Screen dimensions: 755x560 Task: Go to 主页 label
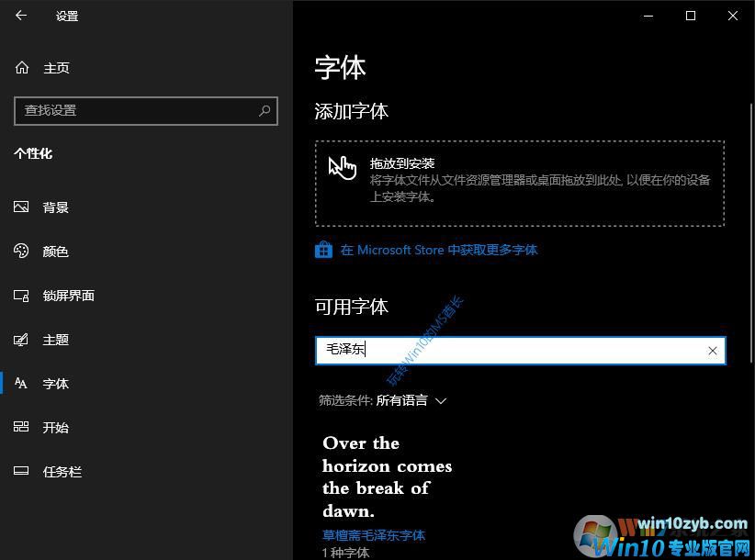click(x=56, y=68)
